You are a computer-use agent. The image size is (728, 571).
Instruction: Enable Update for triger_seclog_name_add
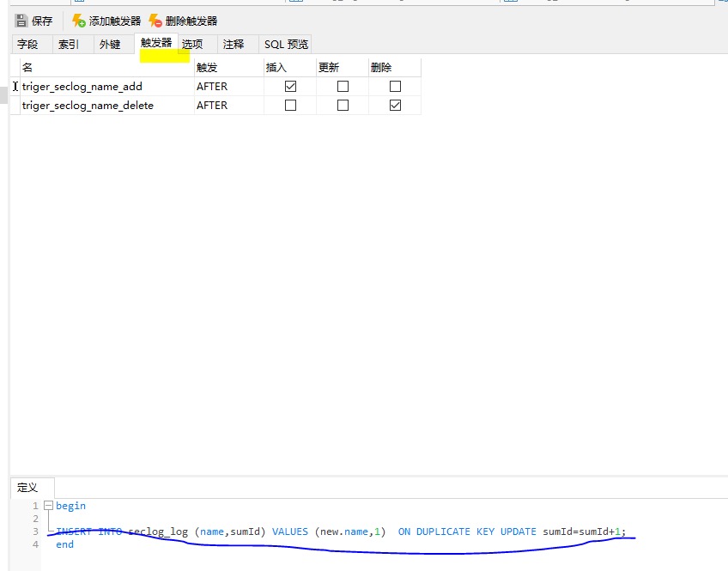point(343,87)
